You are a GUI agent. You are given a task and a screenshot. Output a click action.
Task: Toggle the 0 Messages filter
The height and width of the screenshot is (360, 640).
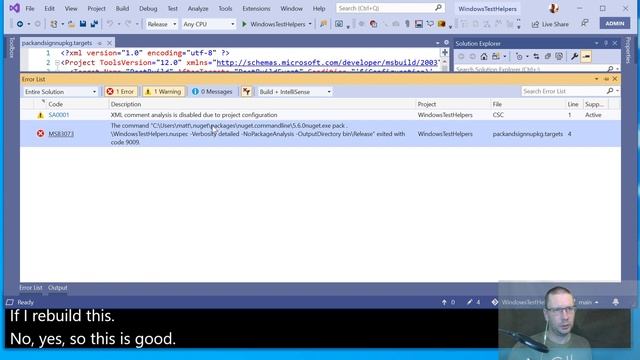(212, 91)
